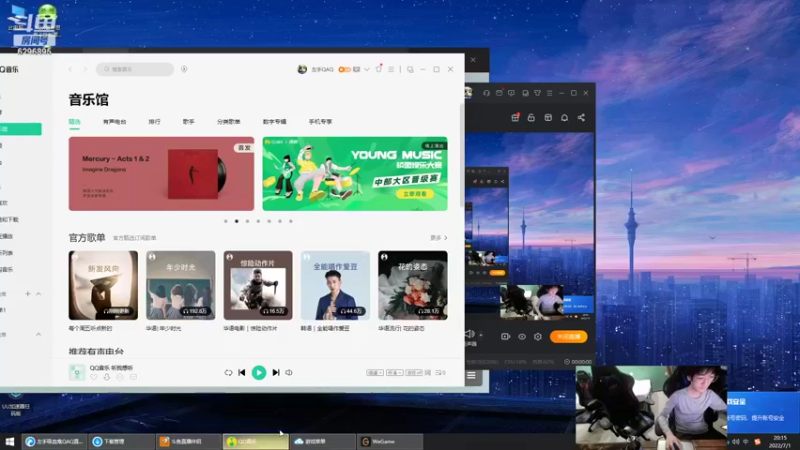Expand the account dropdown chevron near VIP badge

click(x=366, y=69)
